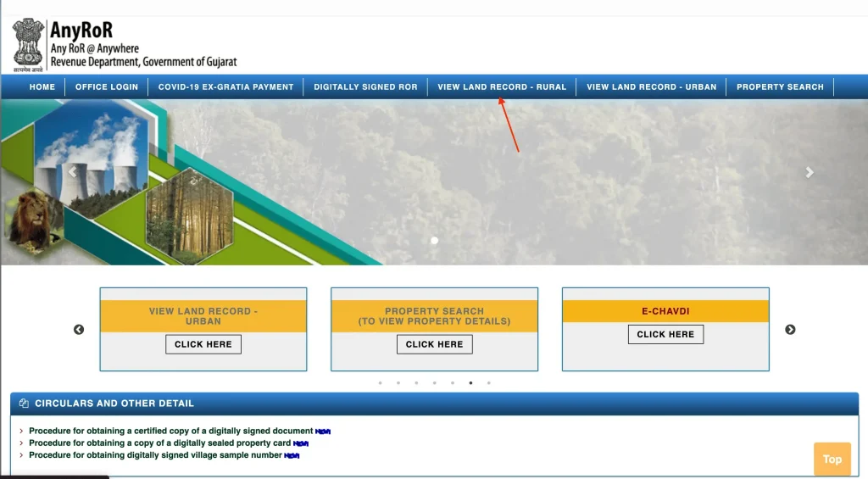Click the lion image in banner
Screen dimensions: 868x479
coord(33,220)
